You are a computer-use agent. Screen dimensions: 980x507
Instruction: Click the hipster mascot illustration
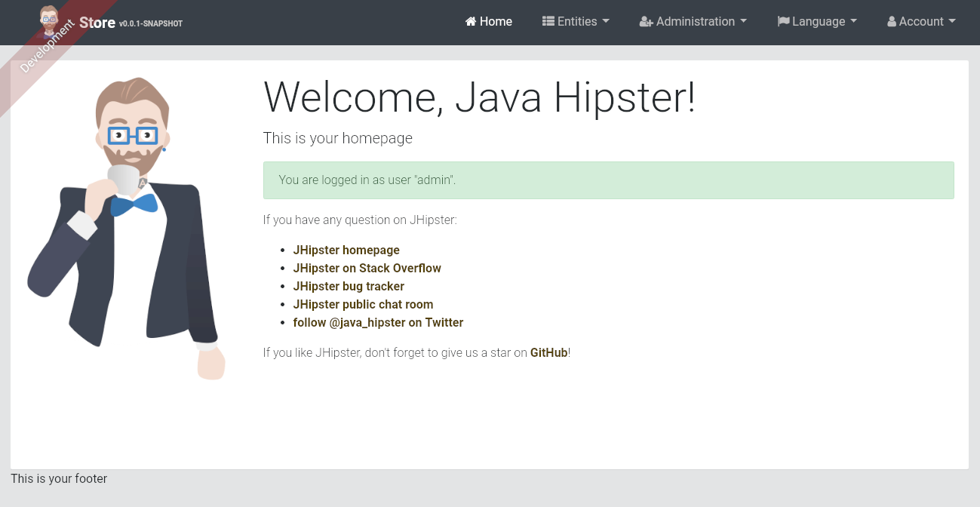[x=127, y=228]
